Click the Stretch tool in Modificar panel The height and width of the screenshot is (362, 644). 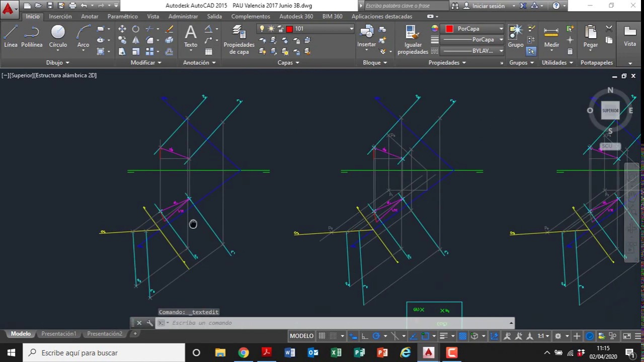pos(122,51)
